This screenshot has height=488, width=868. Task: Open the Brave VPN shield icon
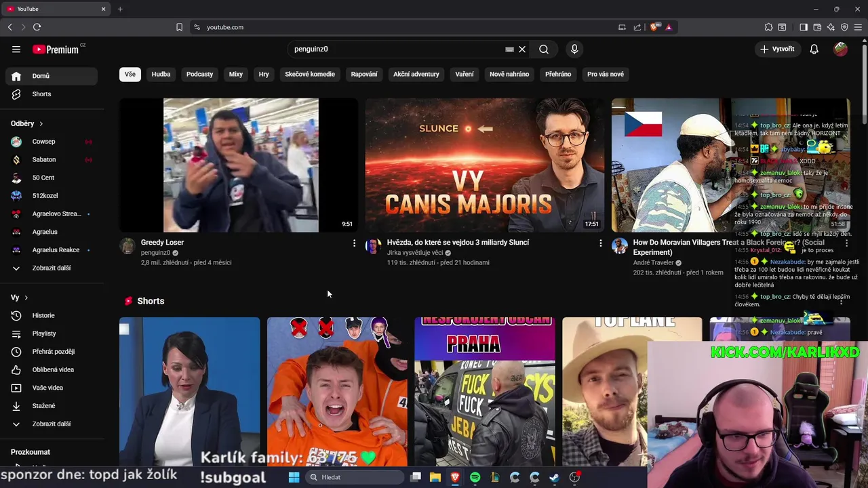tap(844, 27)
